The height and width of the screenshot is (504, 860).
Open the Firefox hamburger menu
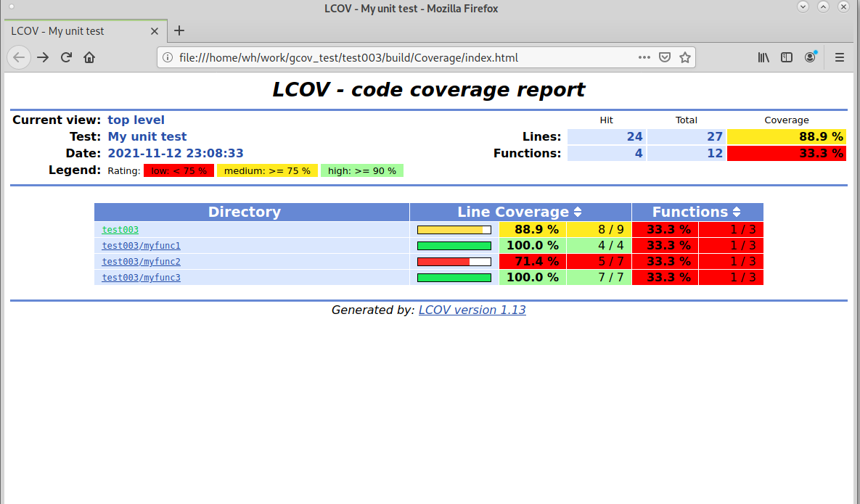pos(839,57)
